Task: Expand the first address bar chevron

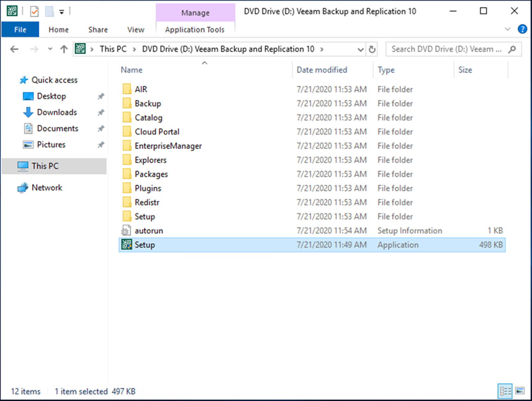Action: [92, 49]
